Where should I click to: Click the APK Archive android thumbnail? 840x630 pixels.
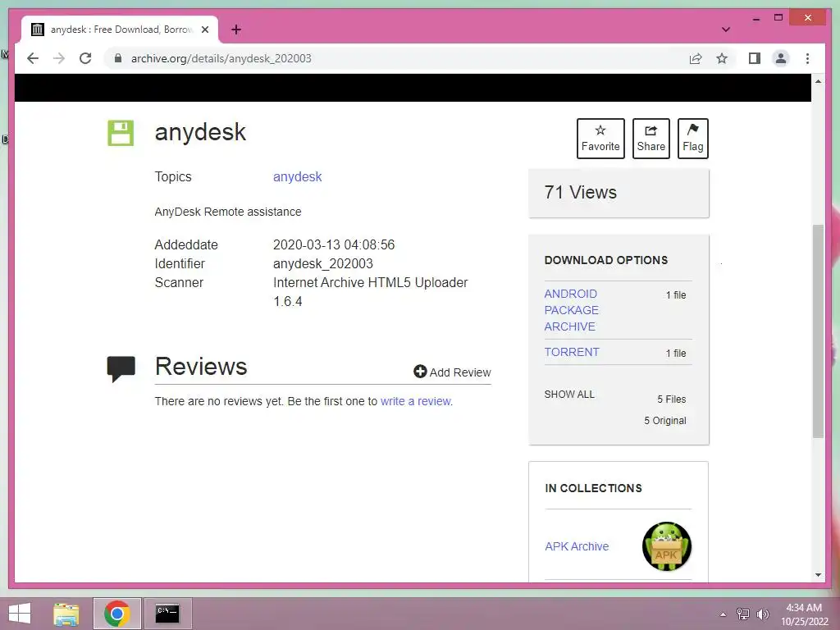667,546
